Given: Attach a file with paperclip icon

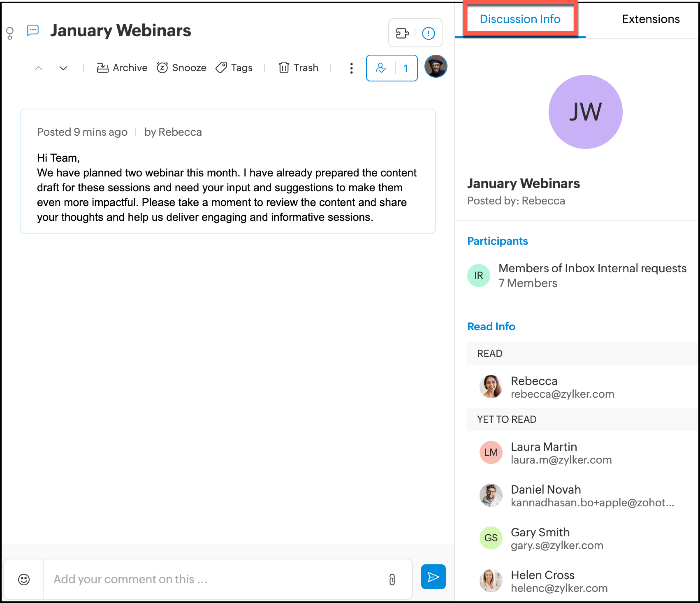Looking at the screenshot, I should pos(392,580).
